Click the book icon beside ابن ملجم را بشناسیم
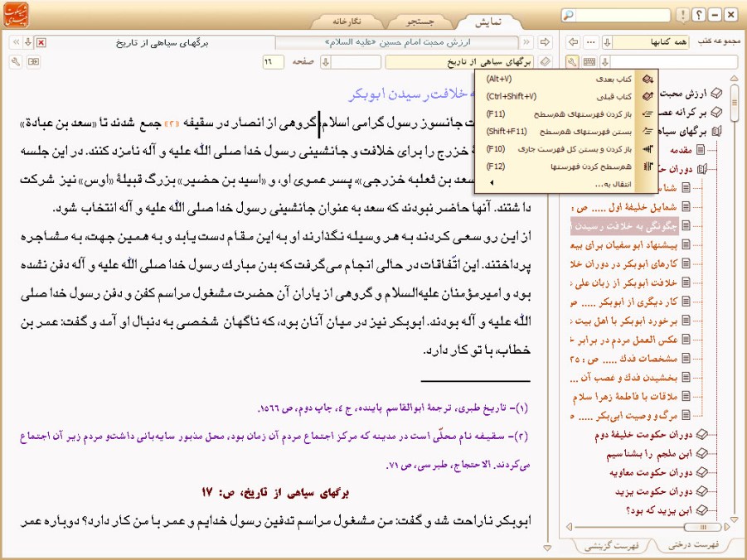Image resolution: width=747 pixels, height=560 pixels. point(701,454)
